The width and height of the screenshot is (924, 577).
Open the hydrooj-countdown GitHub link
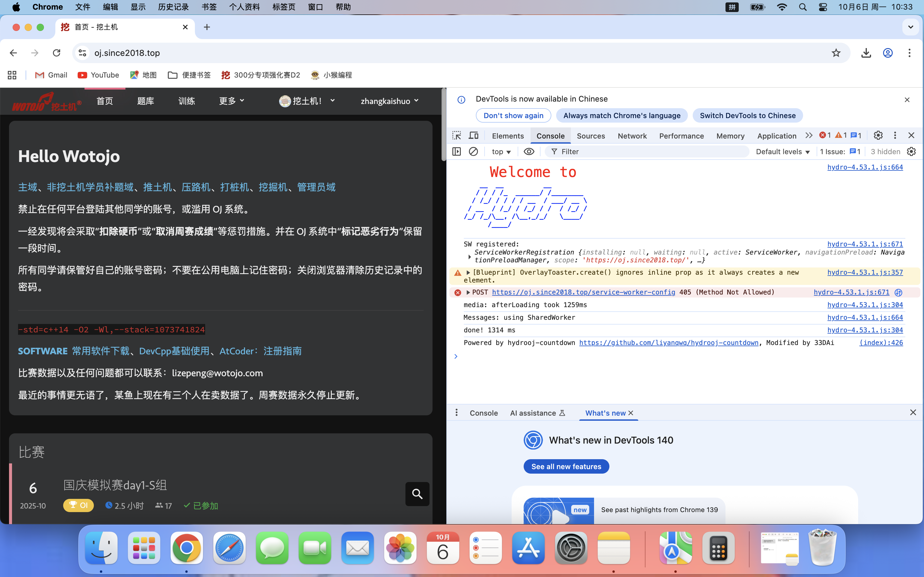coord(669,343)
